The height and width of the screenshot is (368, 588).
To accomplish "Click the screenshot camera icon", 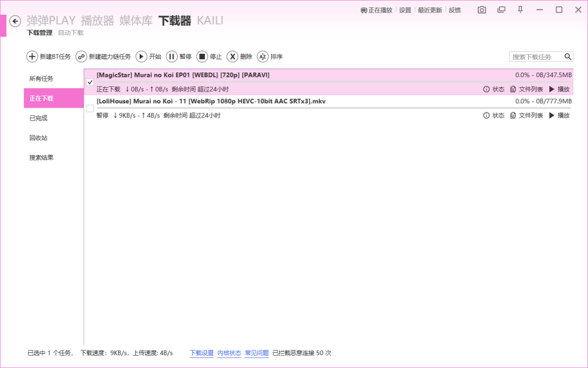I will coord(482,10).
